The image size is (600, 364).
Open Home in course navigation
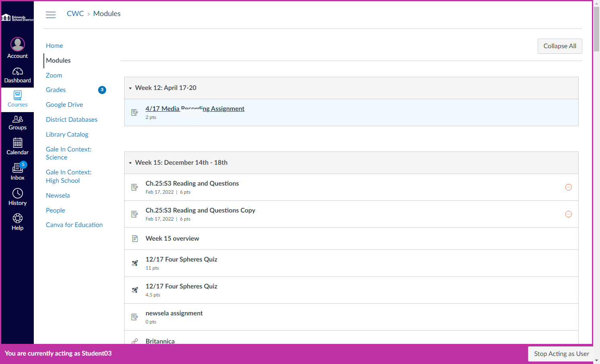coord(54,46)
